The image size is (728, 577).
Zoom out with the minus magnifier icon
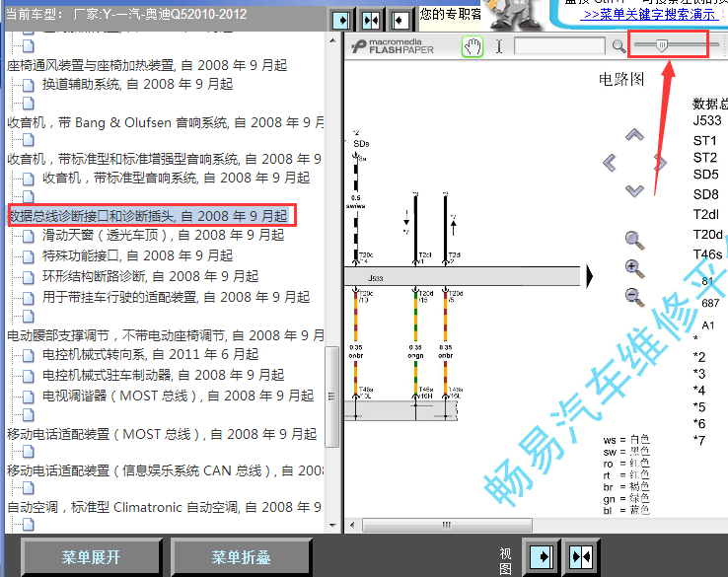coord(634,297)
